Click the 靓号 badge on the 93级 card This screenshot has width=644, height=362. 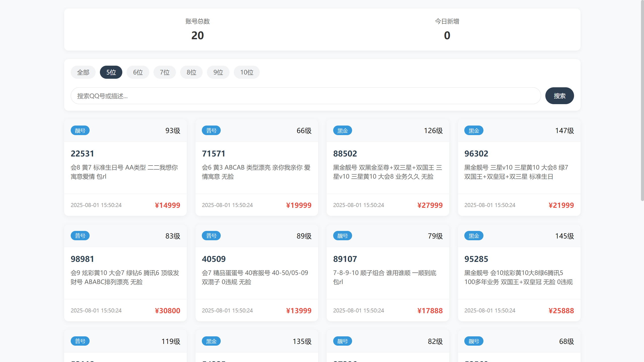(80, 131)
